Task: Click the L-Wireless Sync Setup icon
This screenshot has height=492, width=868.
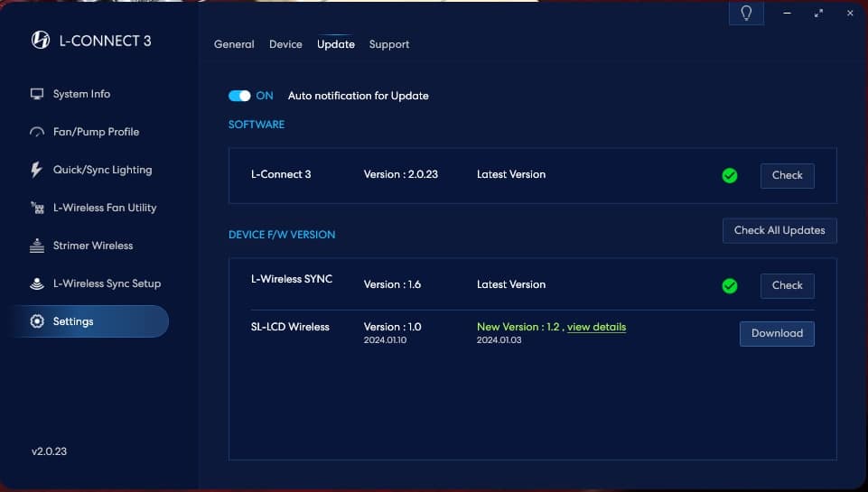Action: pos(37,283)
